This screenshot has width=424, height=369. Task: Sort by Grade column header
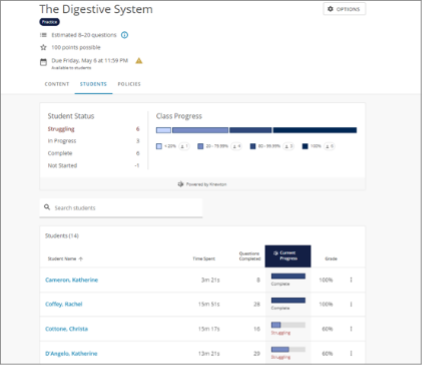[x=331, y=259]
